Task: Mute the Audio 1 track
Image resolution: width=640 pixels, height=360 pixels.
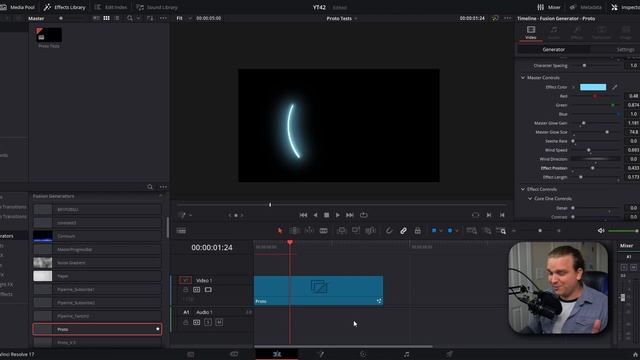Action: point(219,322)
